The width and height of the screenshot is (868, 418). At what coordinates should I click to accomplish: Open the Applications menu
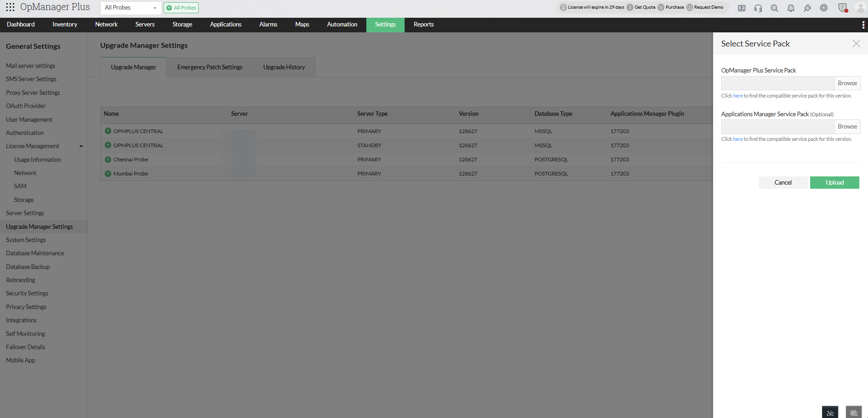click(x=226, y=25)
